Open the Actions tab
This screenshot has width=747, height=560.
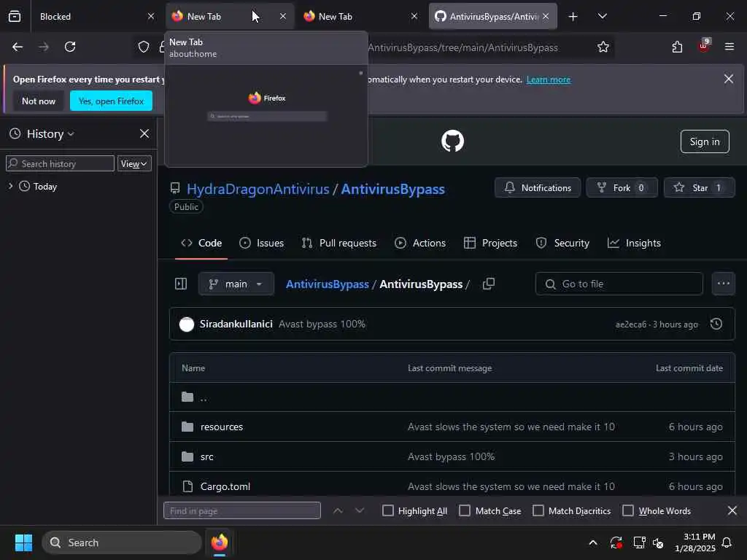(x=420, y=243)
